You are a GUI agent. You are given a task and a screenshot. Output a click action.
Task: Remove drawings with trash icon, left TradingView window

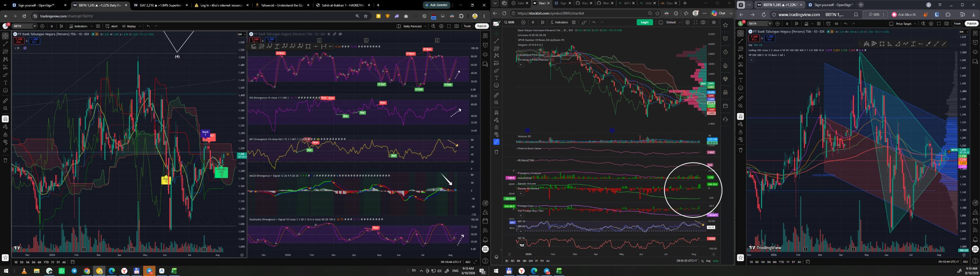5,160
